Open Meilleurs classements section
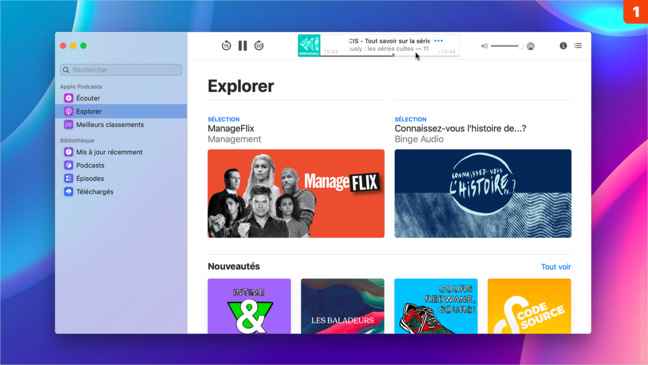This screenshot has width=648, height=365. (x=121, y=124)
